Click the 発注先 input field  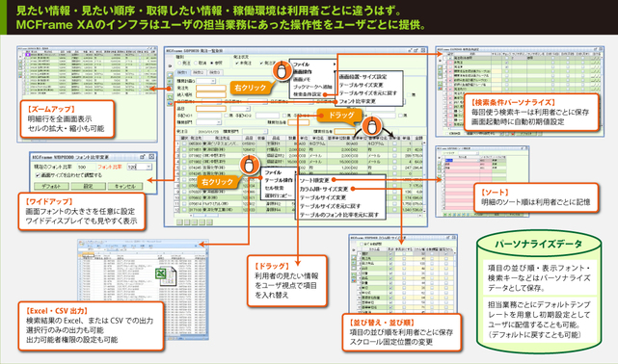pyautogui.click(x=211, y=89)
